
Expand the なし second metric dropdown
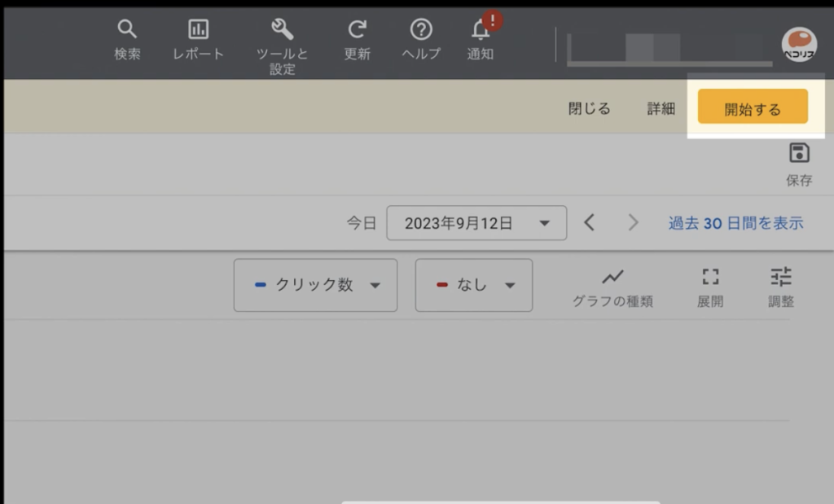(x=473, y=285)
